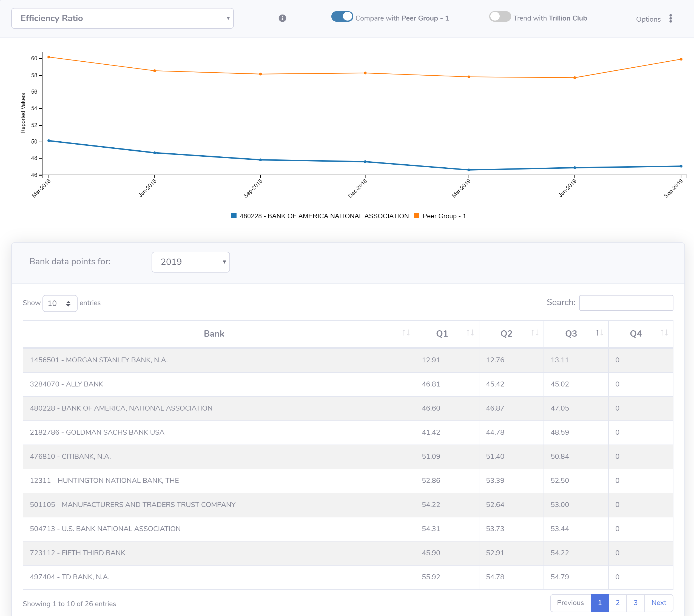694x616 pixels.
Task: Click the Next page link
Action: pyautogui.click(x=659, y=603)
